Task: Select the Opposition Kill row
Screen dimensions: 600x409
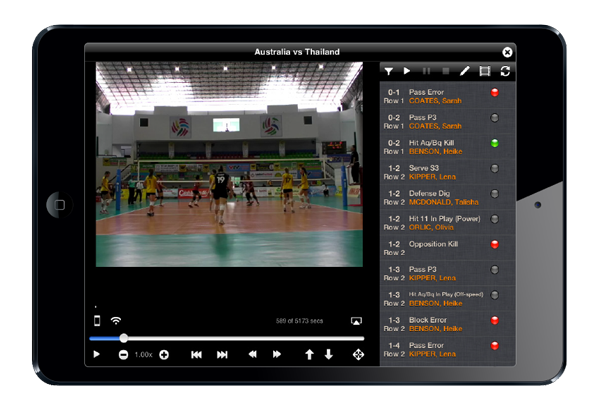Action: [x=447, y=248]
